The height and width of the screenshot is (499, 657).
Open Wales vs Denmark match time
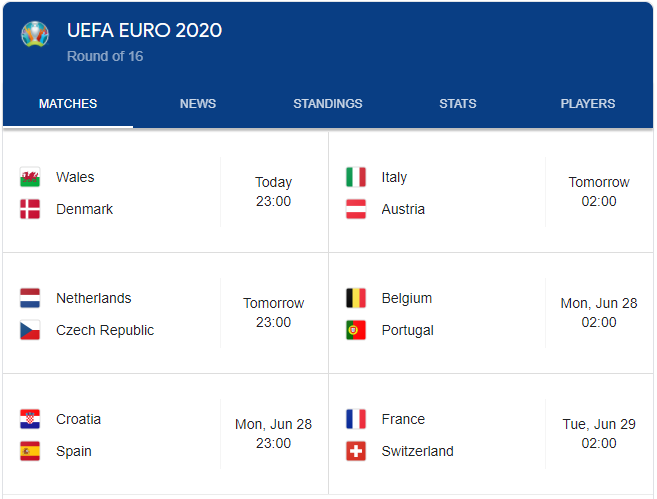pos(273,192)
